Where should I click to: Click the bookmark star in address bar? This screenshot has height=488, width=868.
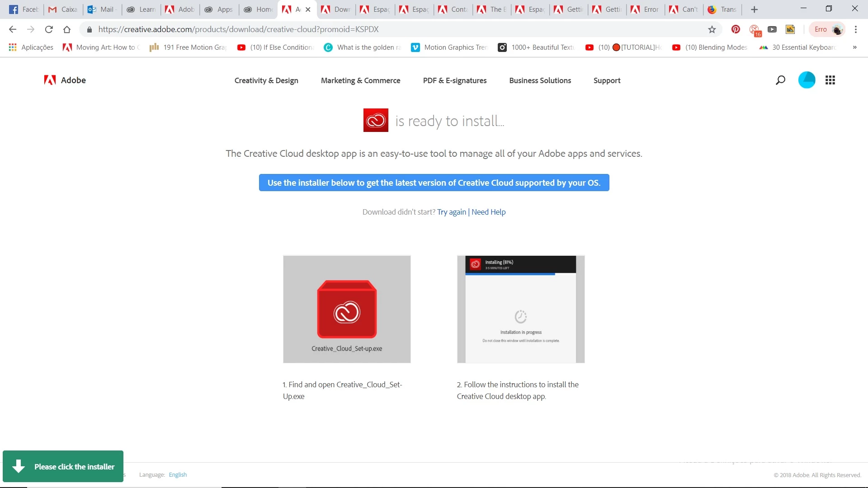[712, 29]
